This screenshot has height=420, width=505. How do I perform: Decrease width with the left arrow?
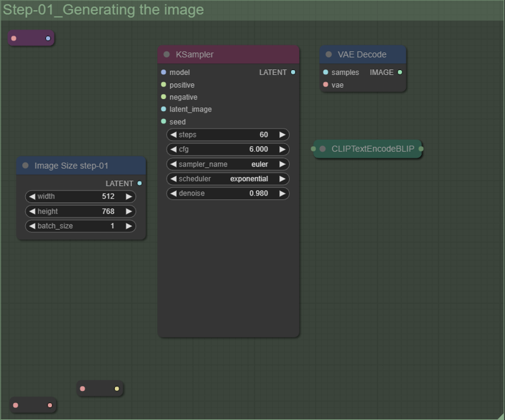[x=32, y=196]
